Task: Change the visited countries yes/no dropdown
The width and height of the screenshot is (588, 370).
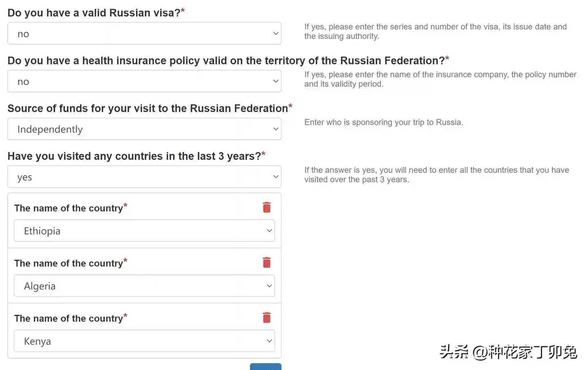Action: coord(144,177)
